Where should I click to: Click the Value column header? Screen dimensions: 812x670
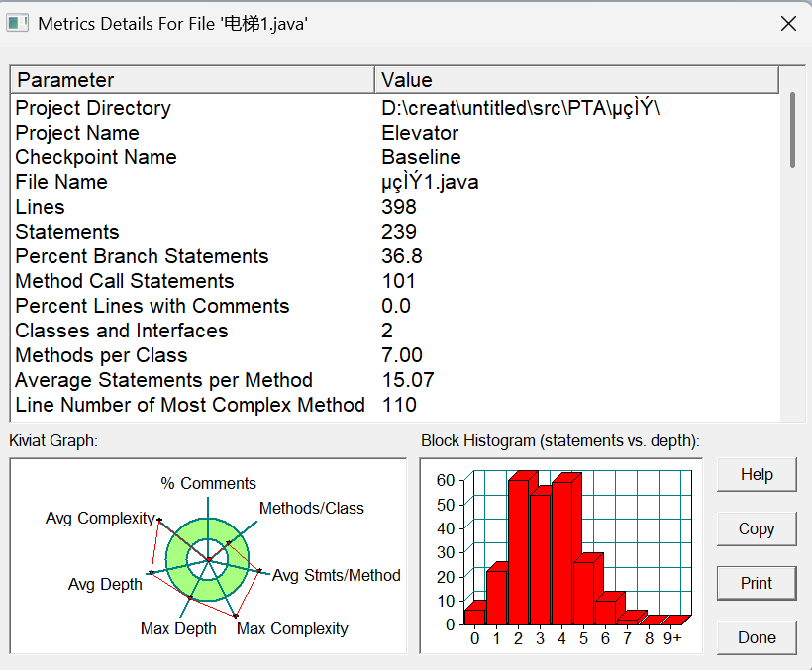(576, 80)
